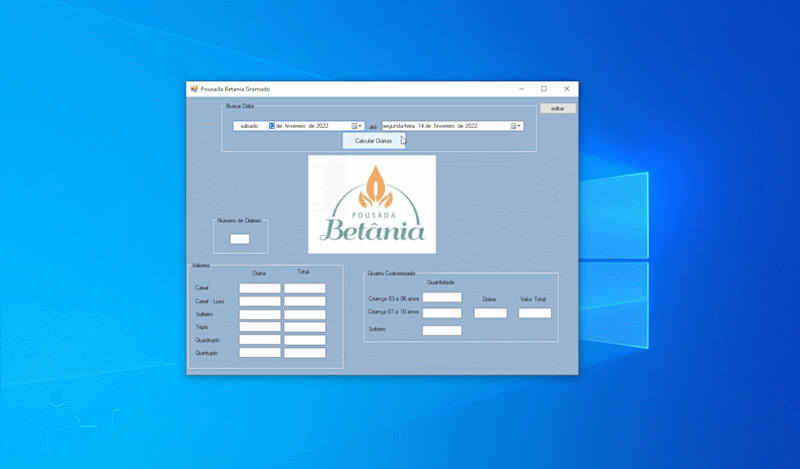Click the window title 'Pousada Betania Gramado'

[x=235, y=89]
